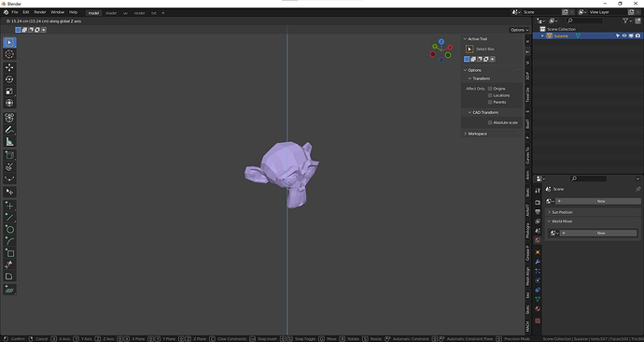Open the Render properties tab icon

tap(538, 203)
